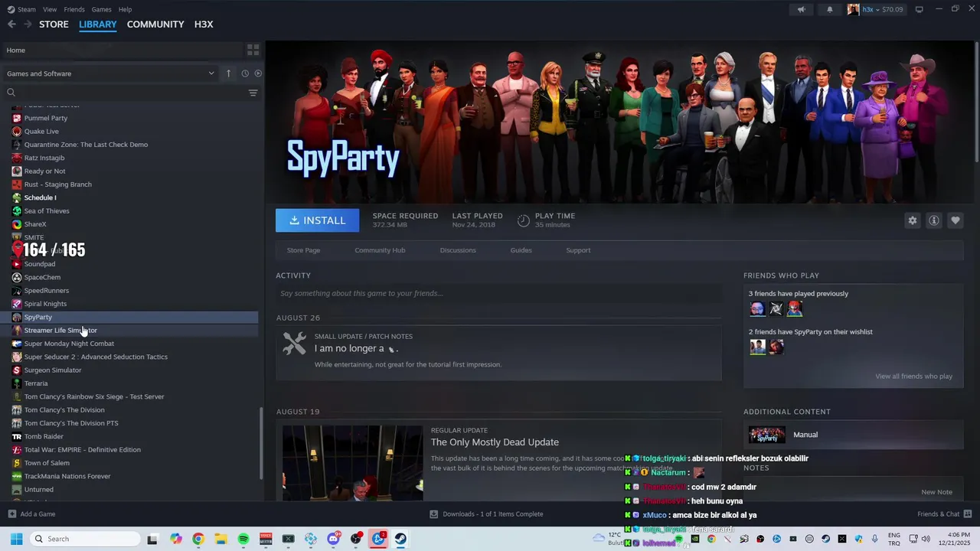Go back with the left arrow

[x=11, y=24]
